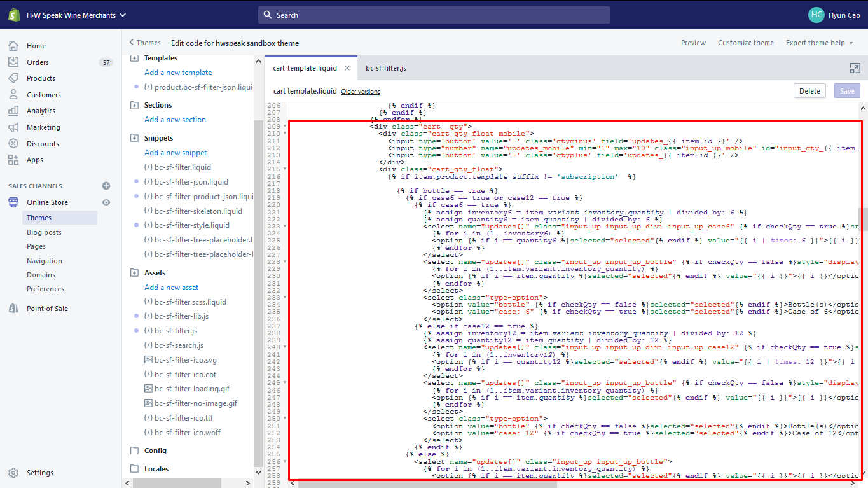Screen dimensions: 868x488
Task: Click Add a new template
Action: tap(178, 73)
